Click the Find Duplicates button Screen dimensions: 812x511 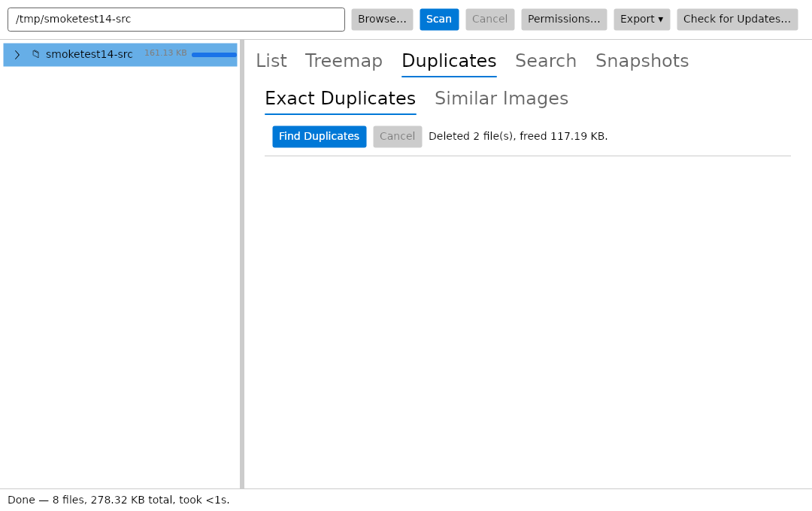pos(319,137)
